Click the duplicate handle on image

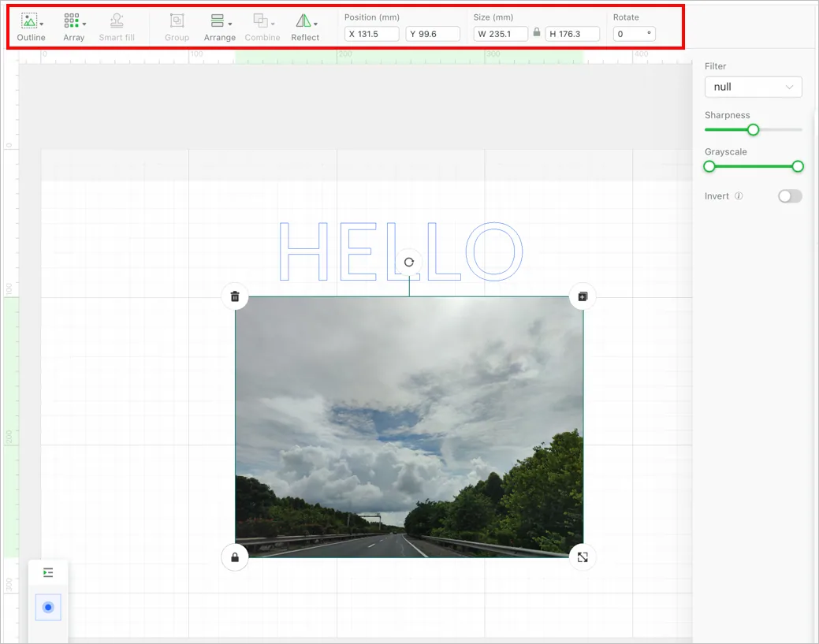[583, 296]
